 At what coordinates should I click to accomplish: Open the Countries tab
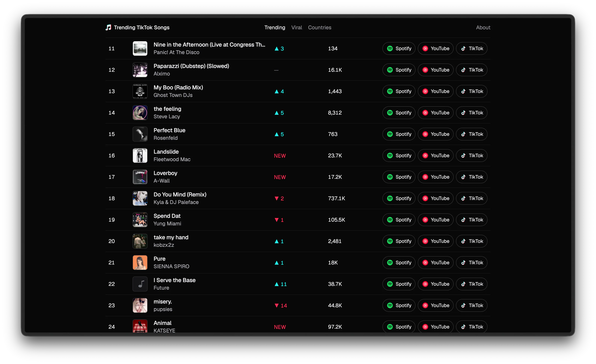(320, 28)
